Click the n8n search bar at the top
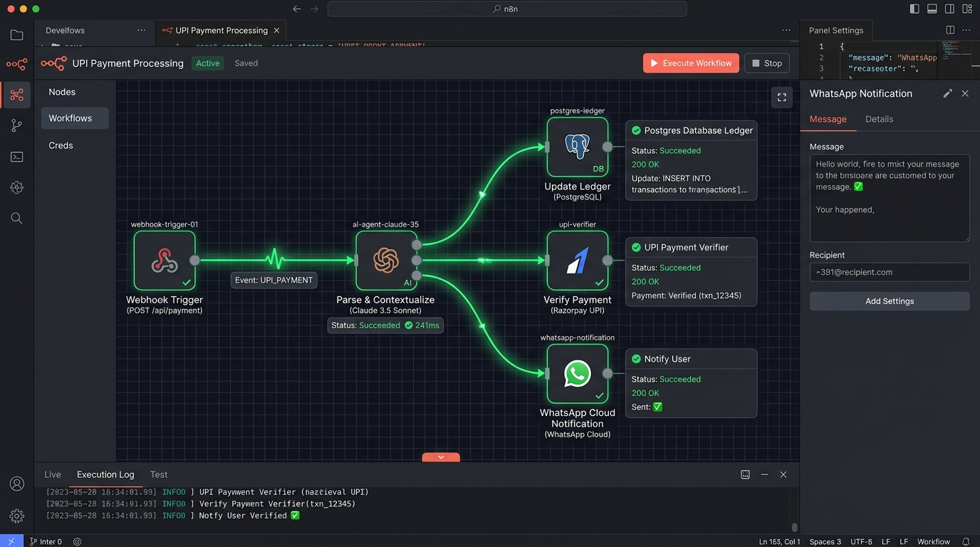This screenshot has height=547, width=980. pyautogui.click(x=507, y=9)
